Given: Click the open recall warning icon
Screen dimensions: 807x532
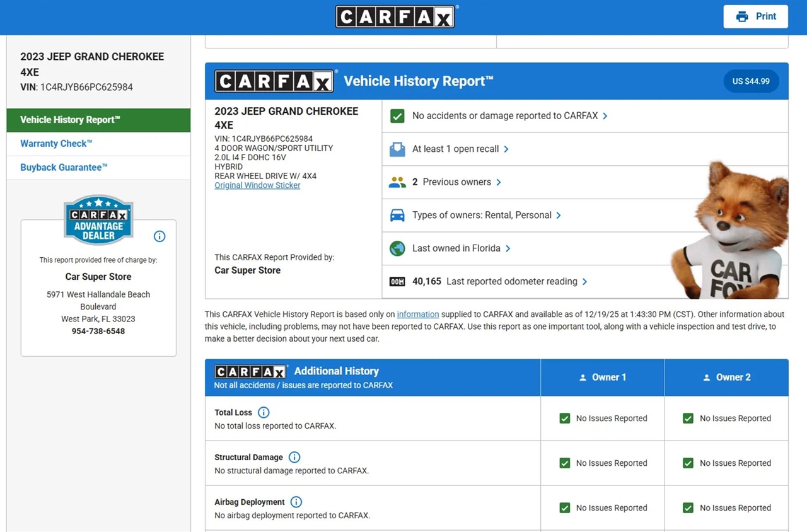Looking at the screenshot, I should point(397,149).
